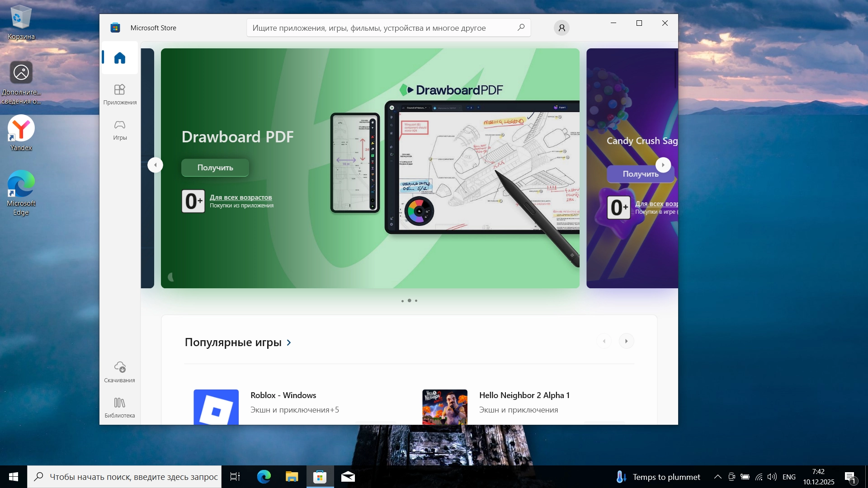Click the user account profile icon
Screen dimensions: 868x488
coord(561,28)
